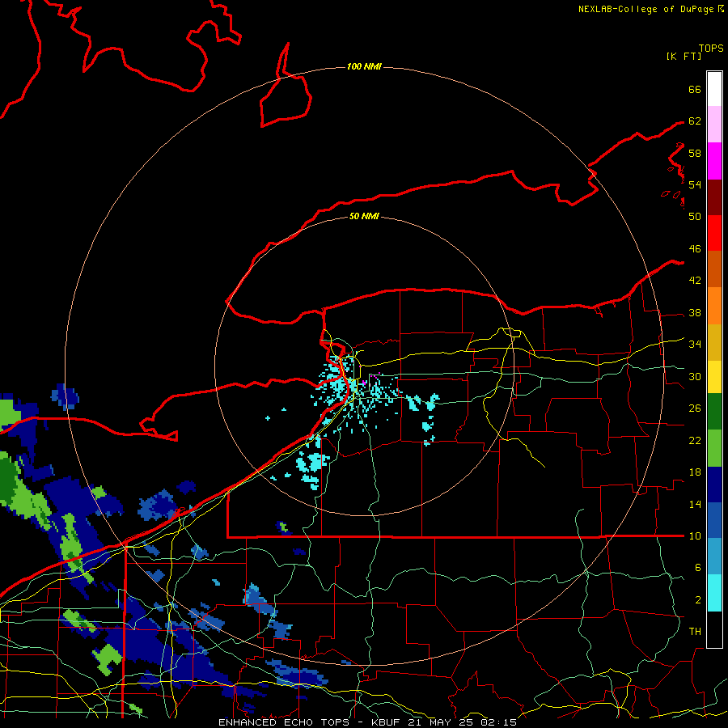Pick the light orange legend swatch

click(x=714, y=306)
